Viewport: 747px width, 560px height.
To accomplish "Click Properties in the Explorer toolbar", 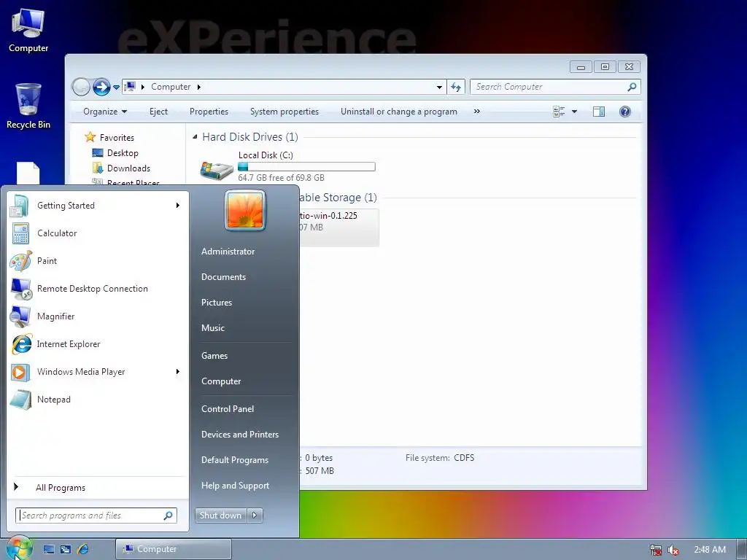I will pos(209,112).
